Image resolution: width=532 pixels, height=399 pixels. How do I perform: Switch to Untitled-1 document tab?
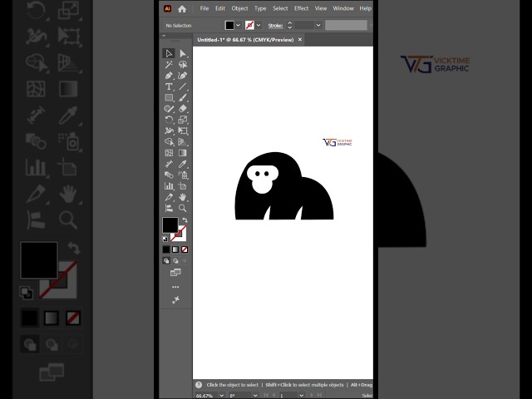pos(245,40)
